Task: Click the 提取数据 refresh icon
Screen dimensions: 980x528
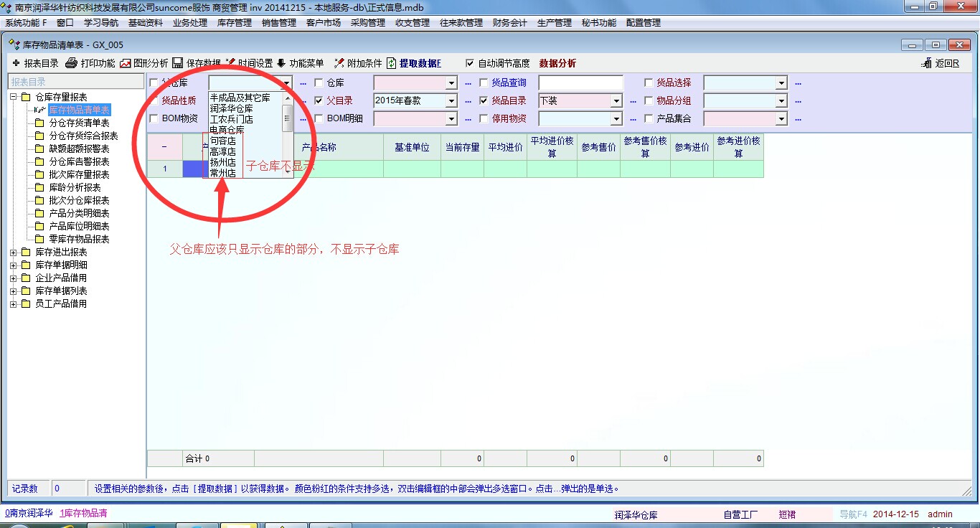Action: pos(392,63)
